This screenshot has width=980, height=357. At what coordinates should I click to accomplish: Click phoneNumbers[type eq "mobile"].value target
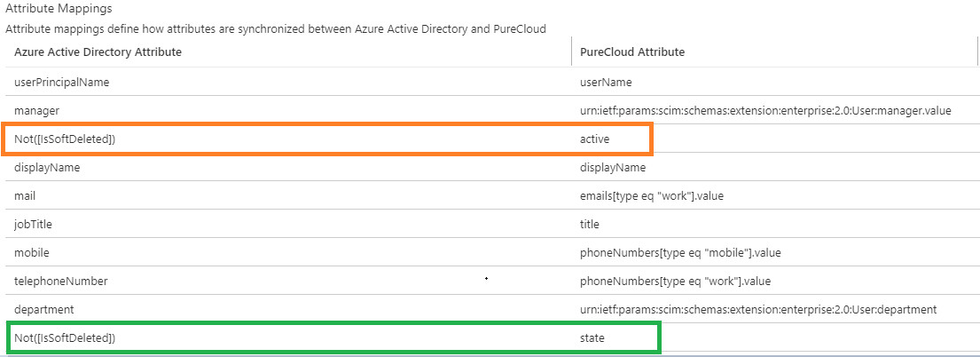[680, 253]
